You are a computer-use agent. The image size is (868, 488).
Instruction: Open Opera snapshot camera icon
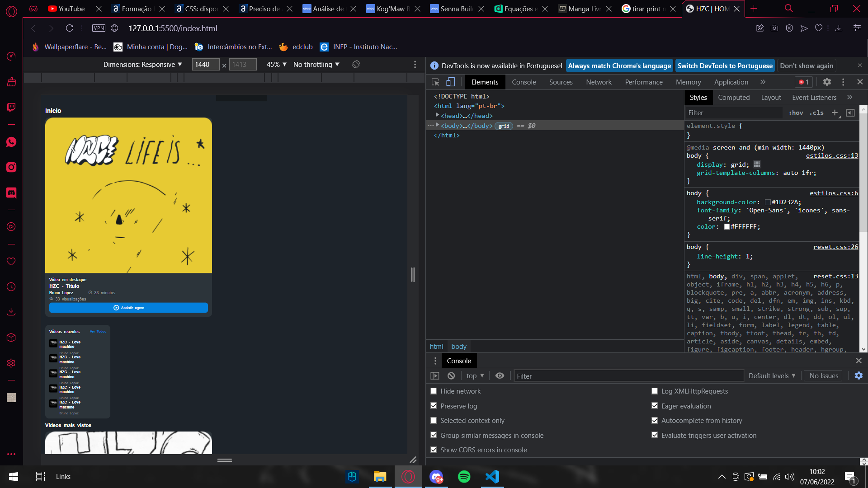pos(774,28)
